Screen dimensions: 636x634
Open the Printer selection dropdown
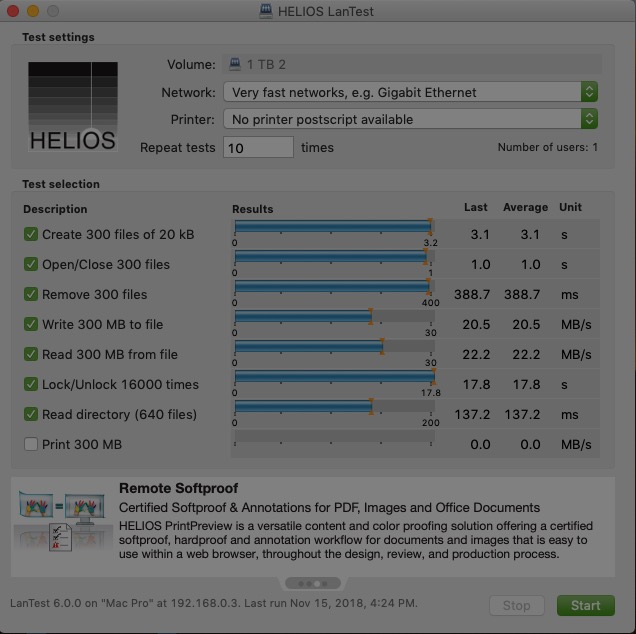tap(410, 119)
